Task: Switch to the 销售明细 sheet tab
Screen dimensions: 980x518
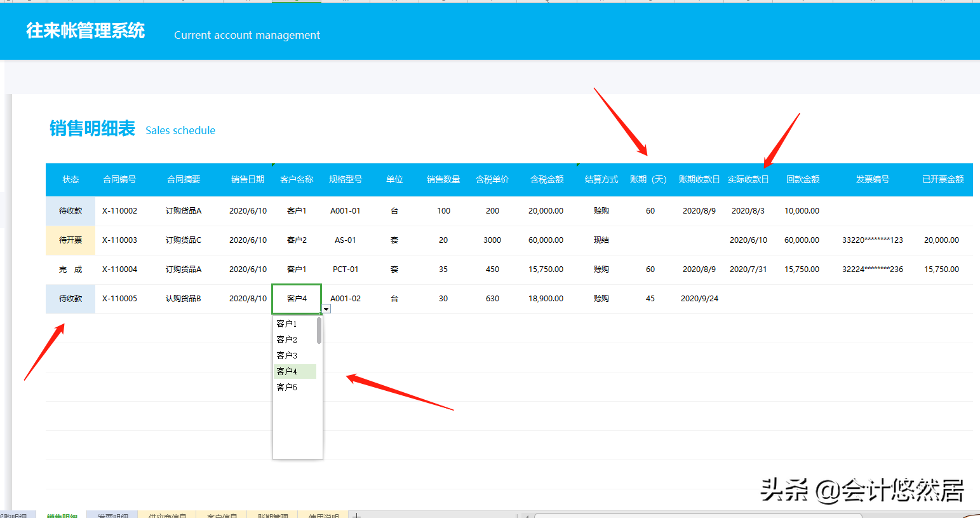Action: (62, 515)
